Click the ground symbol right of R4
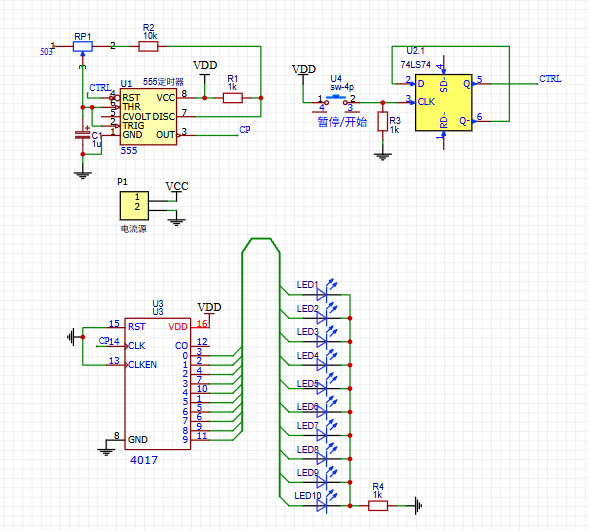The height and width of the screenshot is (530, 589). point(418,506)
